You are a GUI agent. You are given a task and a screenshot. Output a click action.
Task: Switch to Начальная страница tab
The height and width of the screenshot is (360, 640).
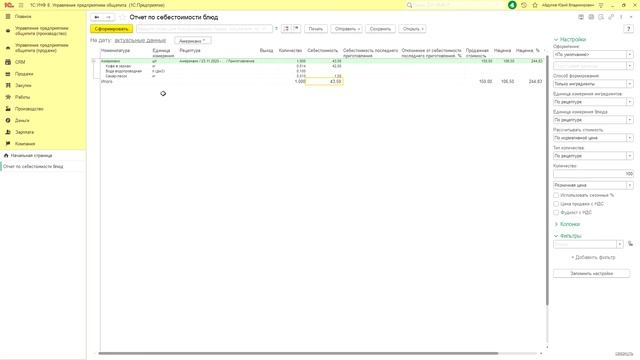(x=43, y=156)
